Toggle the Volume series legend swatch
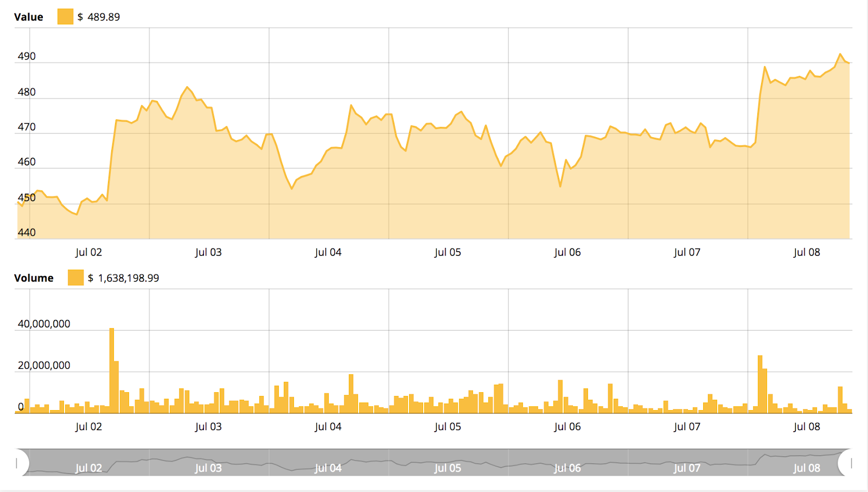This screenshot has width=868, height=492. [75, 278]
